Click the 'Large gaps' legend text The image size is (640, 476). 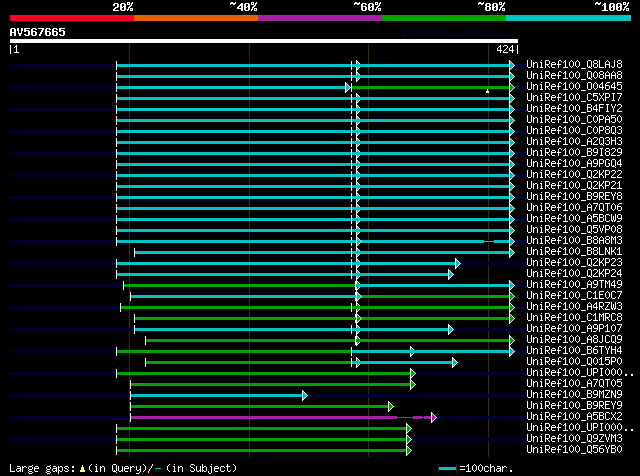tap(42, 468)
